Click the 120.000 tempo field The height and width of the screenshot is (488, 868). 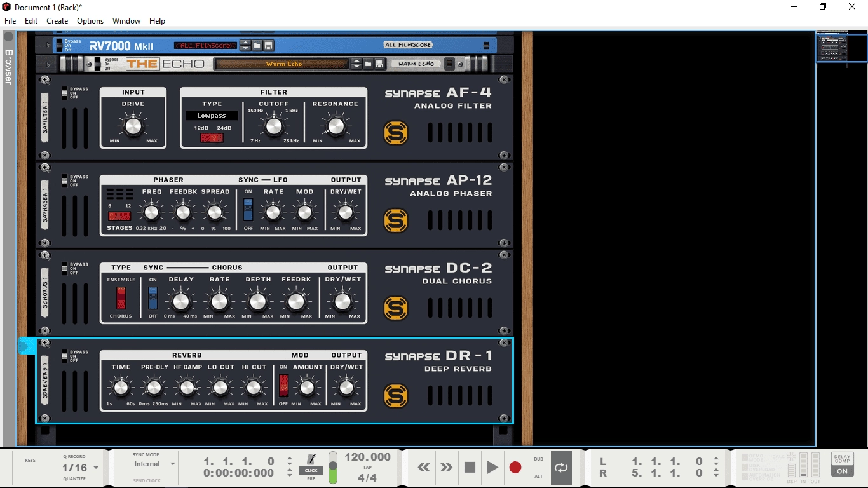coord(367,457)
